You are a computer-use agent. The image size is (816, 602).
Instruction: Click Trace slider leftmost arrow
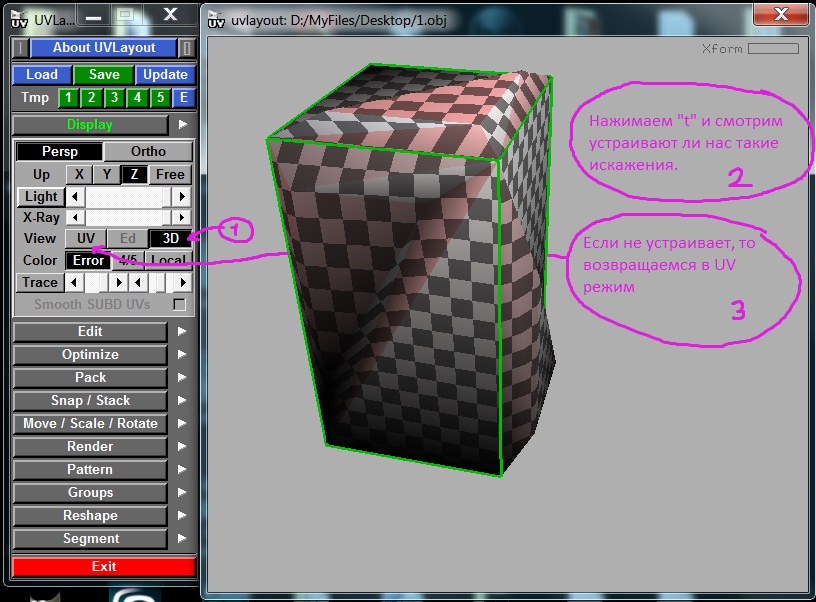(76, 283)
